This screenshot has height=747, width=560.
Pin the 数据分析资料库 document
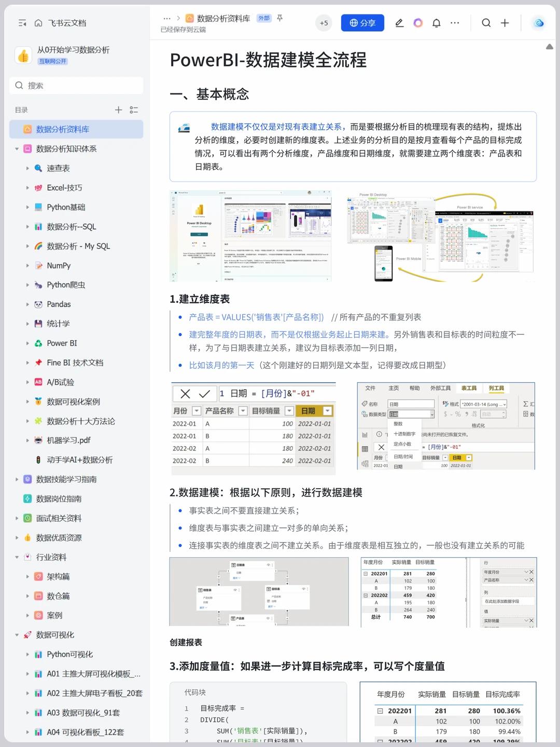(x=279, y=18)
